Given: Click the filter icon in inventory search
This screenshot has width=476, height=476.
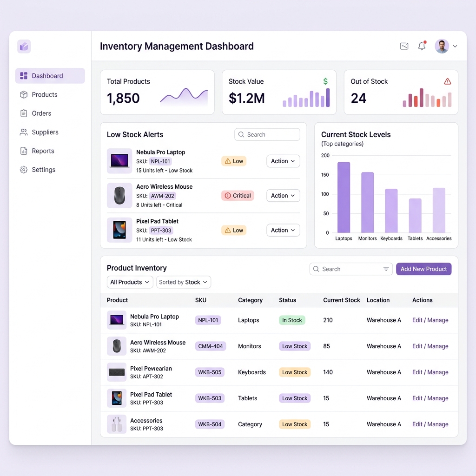Looking at the screenshot, I should point(386,269).
